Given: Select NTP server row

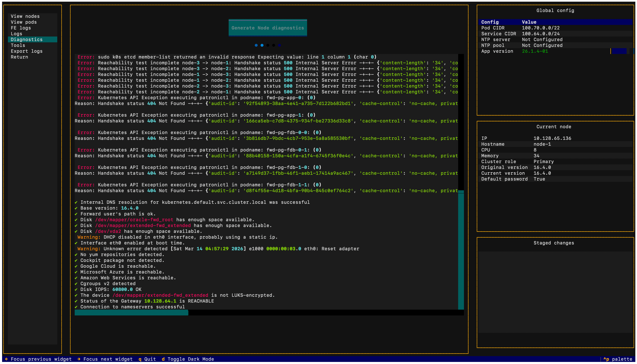Looking at the screenshot, I should tap(555, 39).
